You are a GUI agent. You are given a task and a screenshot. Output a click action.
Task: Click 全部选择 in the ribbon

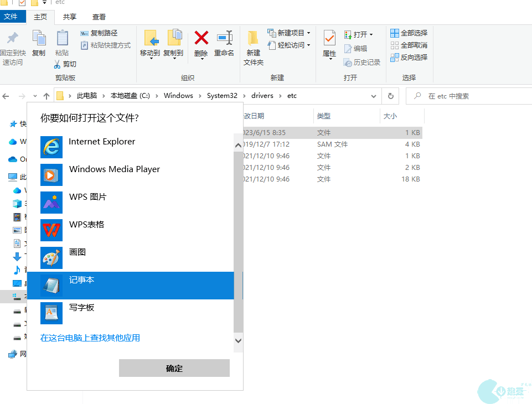pyautogui.click(x=409, y=33)
